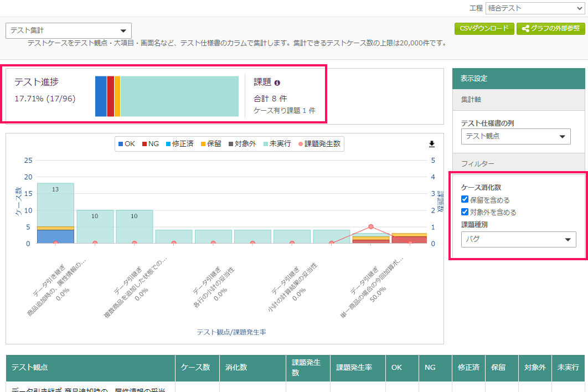The height and width of the screenshot is (392, 588).
Task: Click the info icon next to 課題
Action: click(277, 83)
